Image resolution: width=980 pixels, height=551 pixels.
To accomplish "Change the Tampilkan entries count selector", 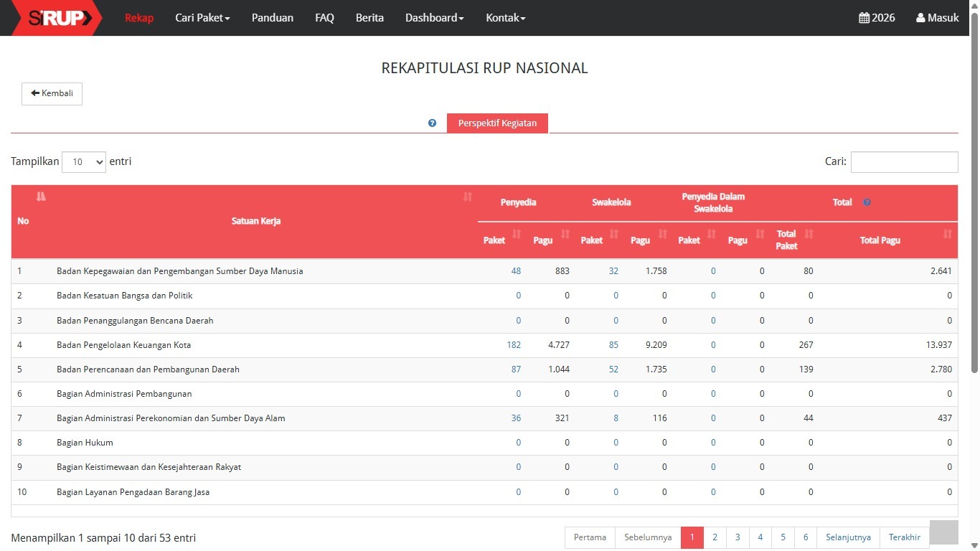I will 84,162.
